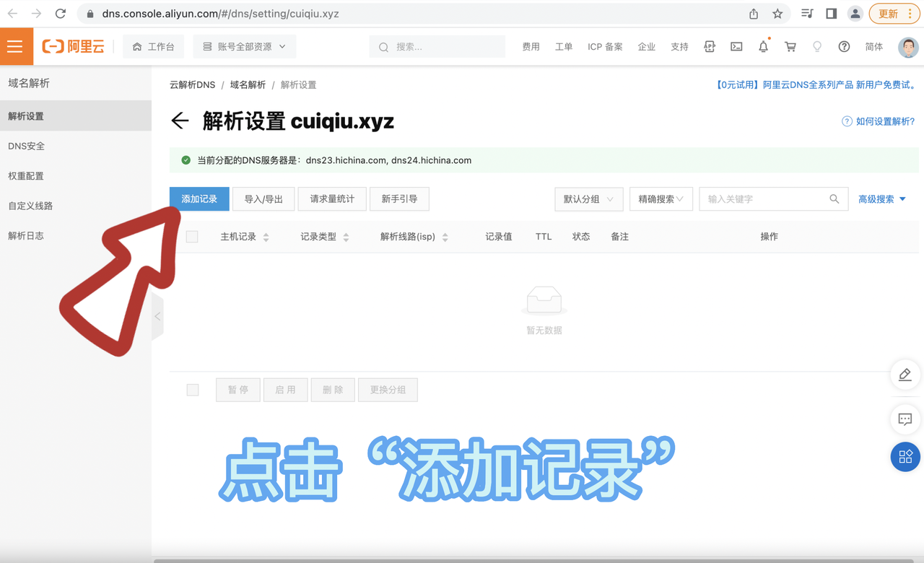Open the chat feedback floating button
The height and width of the screenshot is (563, 924).
tap(905, 419)
